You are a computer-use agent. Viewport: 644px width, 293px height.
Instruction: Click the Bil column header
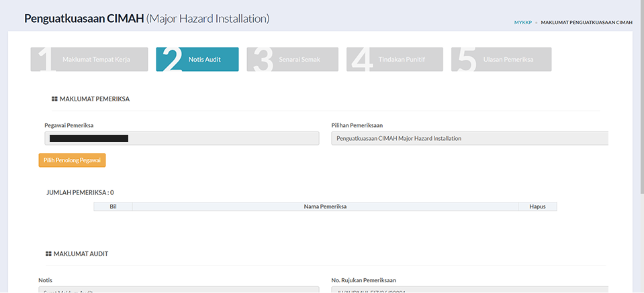point(113,207)
